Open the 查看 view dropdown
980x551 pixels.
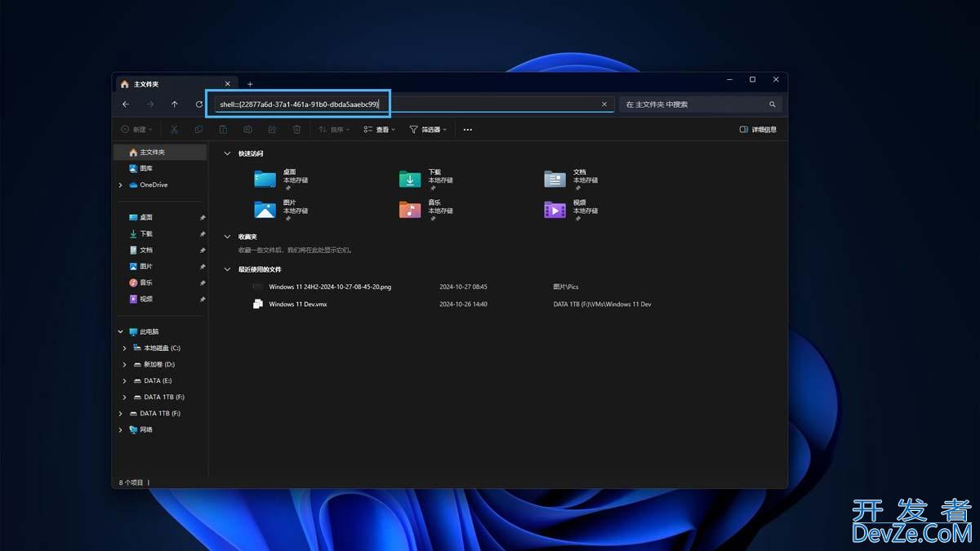379,129
